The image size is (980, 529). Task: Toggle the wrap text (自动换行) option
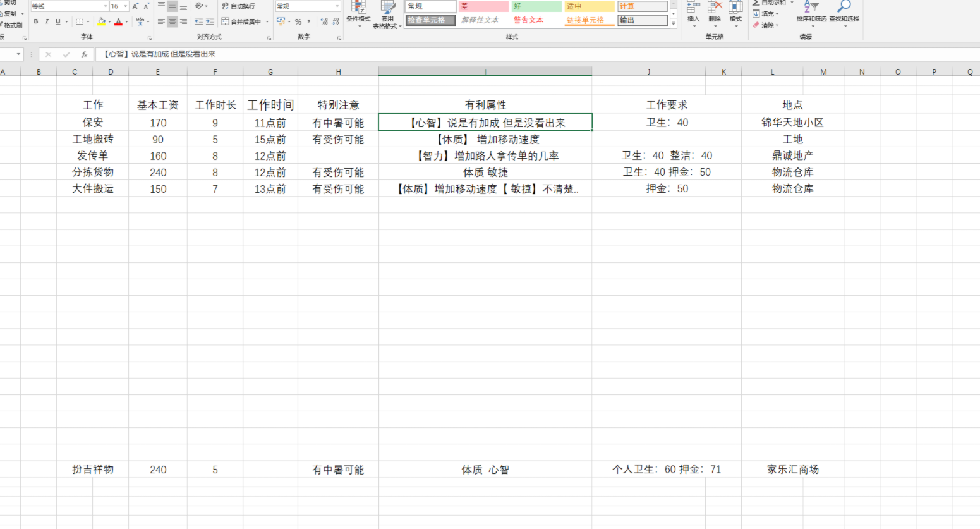238,6
